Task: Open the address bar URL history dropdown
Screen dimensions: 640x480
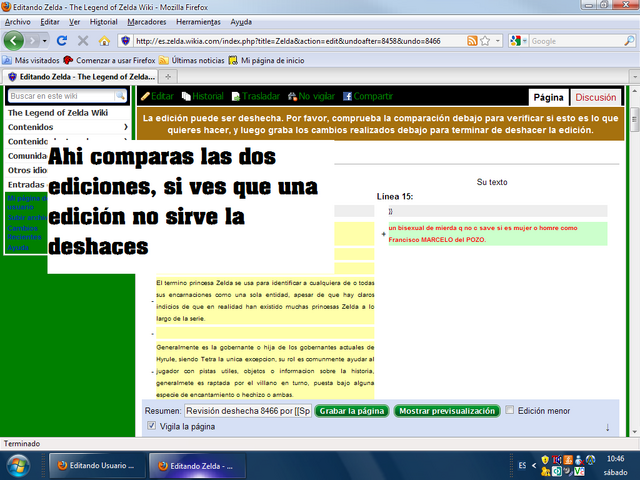Action: [x=498, y=41]
